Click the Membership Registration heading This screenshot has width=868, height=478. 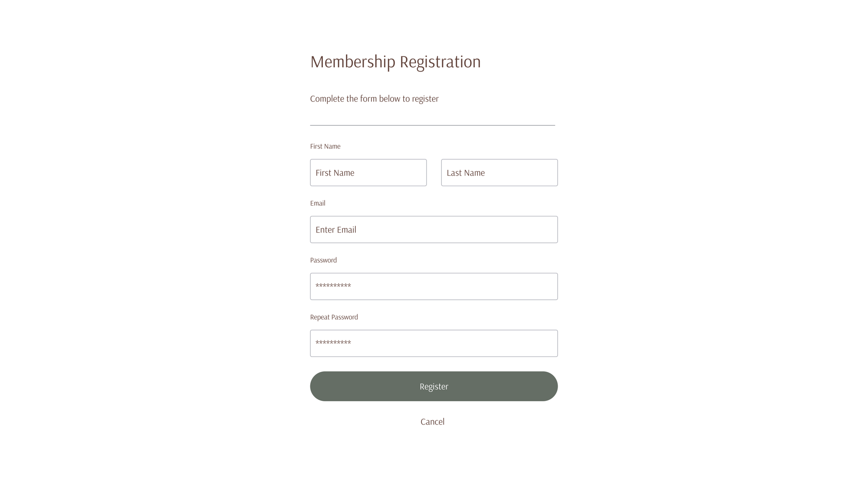pos(395,62)
